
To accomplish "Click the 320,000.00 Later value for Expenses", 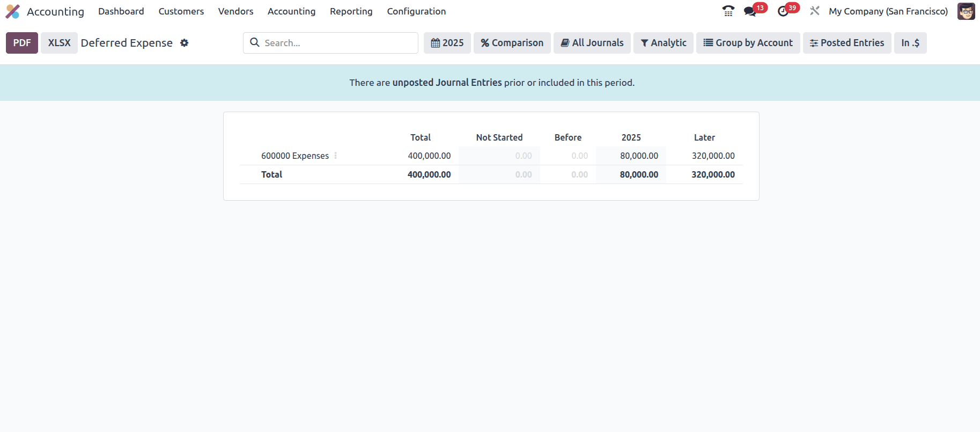I will tap(713, 156).
